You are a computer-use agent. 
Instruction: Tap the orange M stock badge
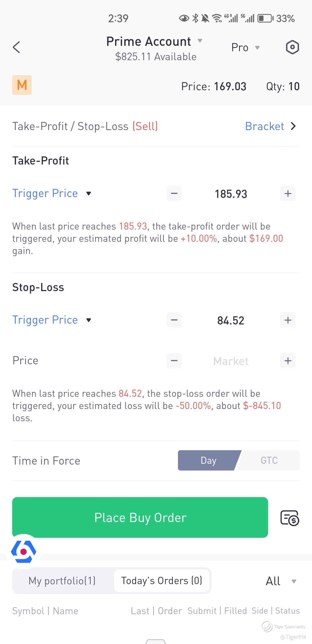click(22, 85)
